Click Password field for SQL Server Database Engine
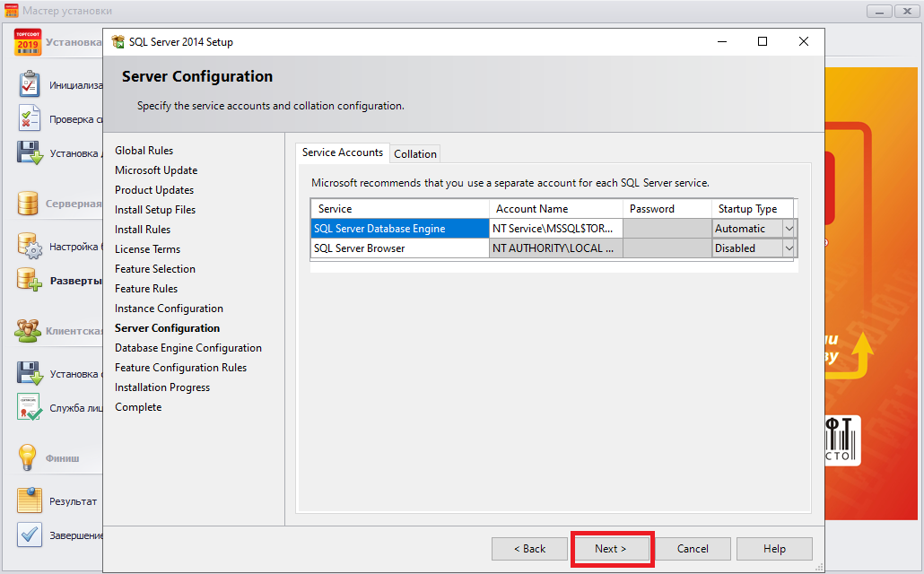 tap(667, 229)
